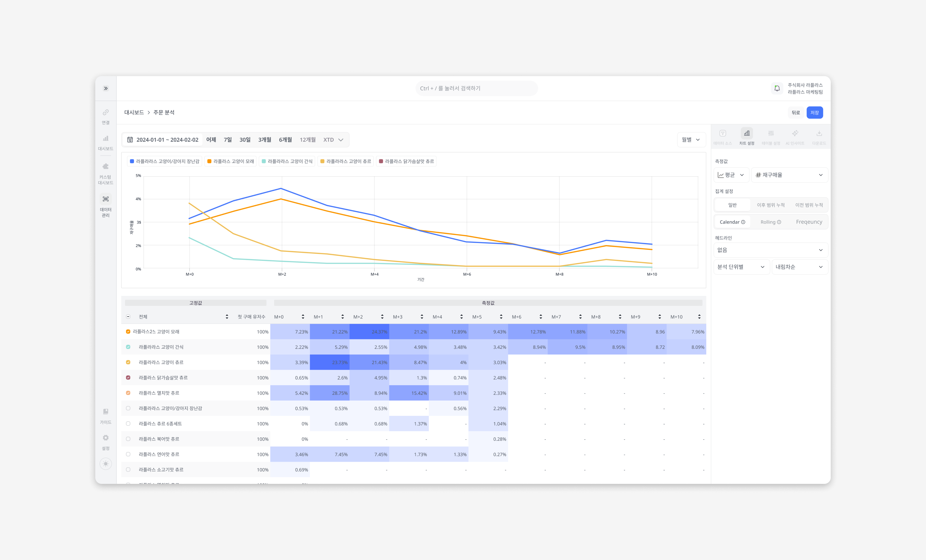This screenshot has height=560, width=926.
Task: Switch to the Rolling tab
Action: [770, 222]
